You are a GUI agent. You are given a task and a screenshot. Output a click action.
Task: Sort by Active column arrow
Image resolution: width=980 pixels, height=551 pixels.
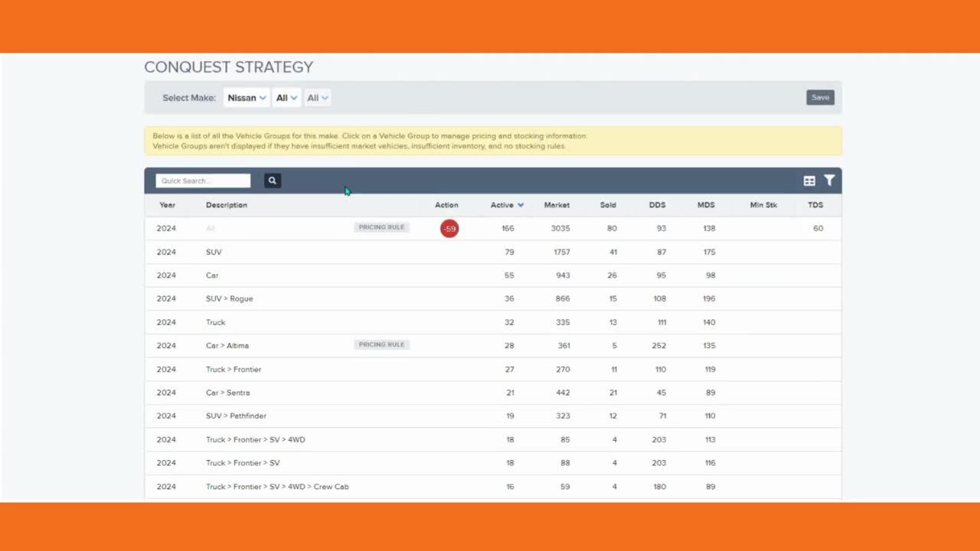point(521,205)
